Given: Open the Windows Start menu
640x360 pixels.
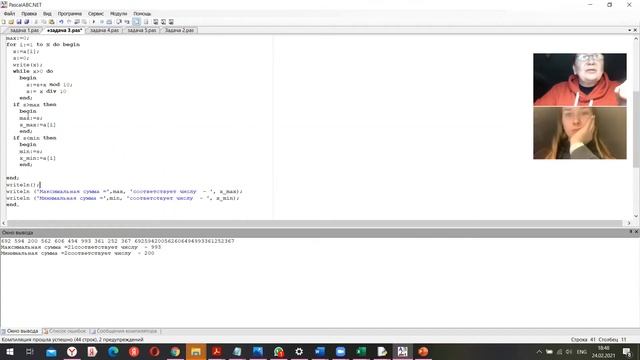Looking at the screenshot, I should [9, 351].
